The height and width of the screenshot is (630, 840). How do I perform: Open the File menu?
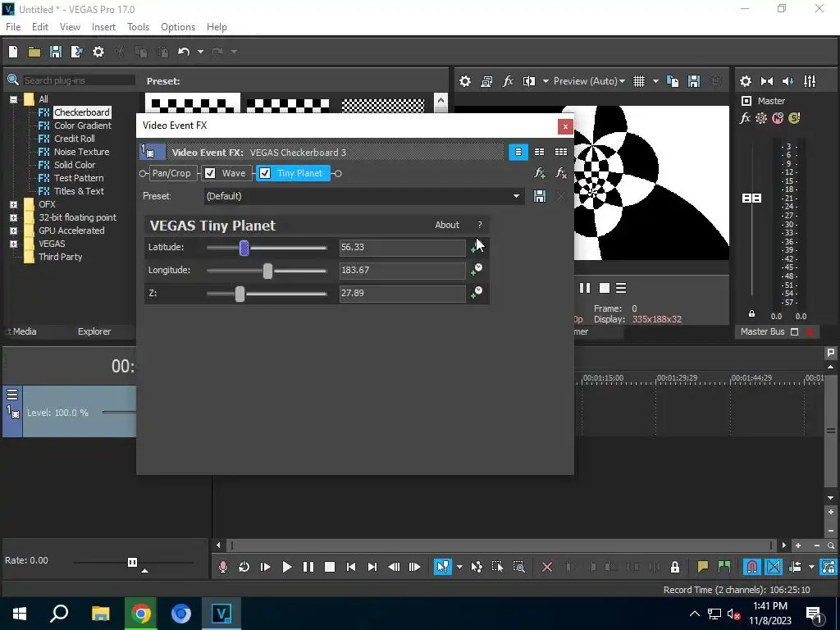coord(13,27)
